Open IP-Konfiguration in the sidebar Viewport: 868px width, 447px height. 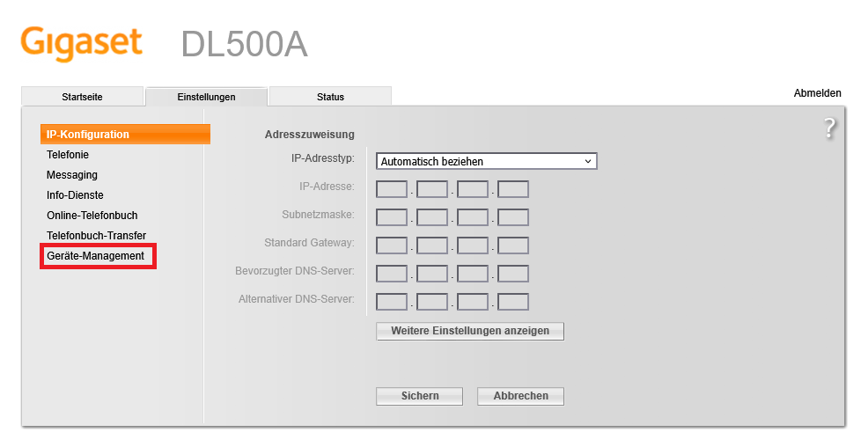click(88, 135)
